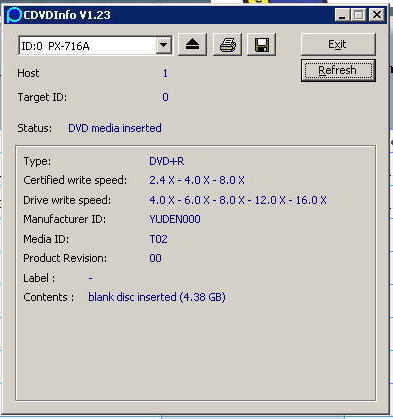Click the floppy disk save icon
The height and width of the screenshot is (419, 393).
(x=262, y=44)
